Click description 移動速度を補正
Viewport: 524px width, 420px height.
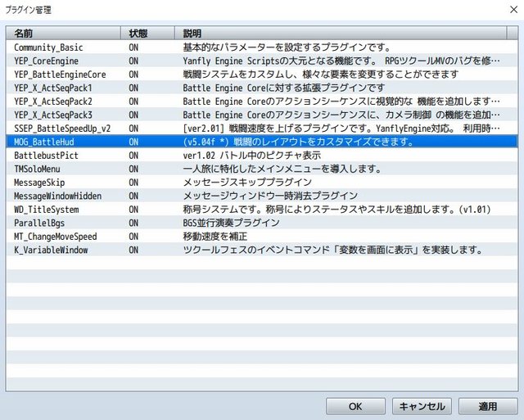click(x=215, y=237)
